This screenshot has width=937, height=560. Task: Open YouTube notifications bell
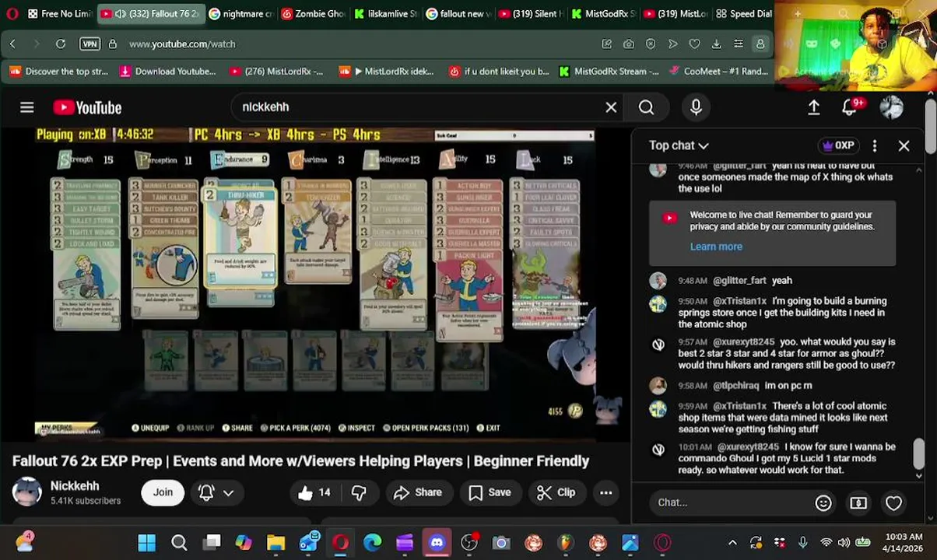pyautogui.click(x=850, y=107)
